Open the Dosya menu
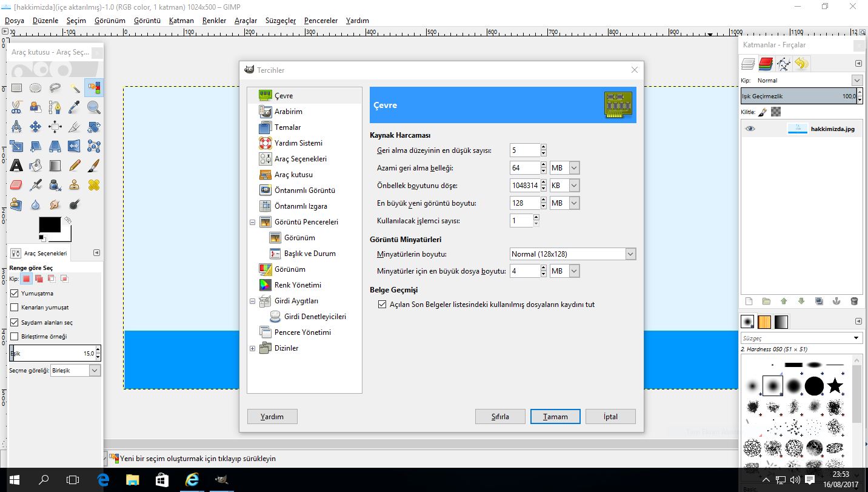The image size is (868, 492). 15,21
